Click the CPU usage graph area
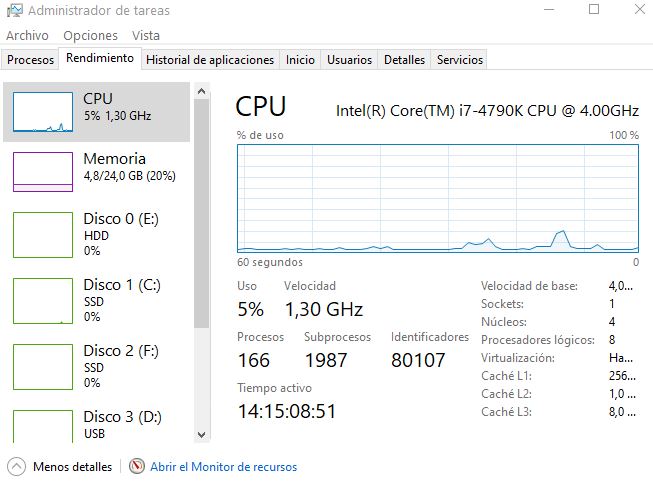653x484 pixels. (x=438, y=198)
